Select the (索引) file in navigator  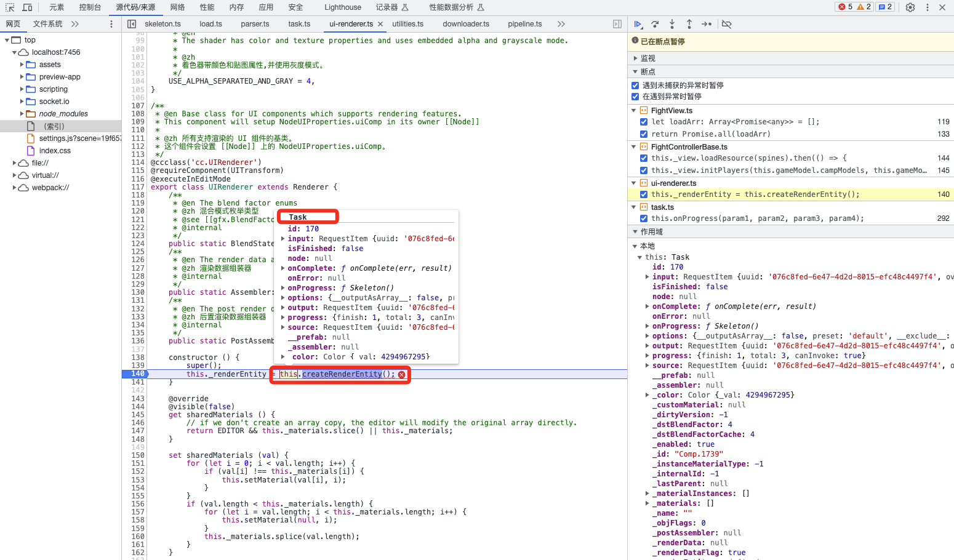coord(54,126)
